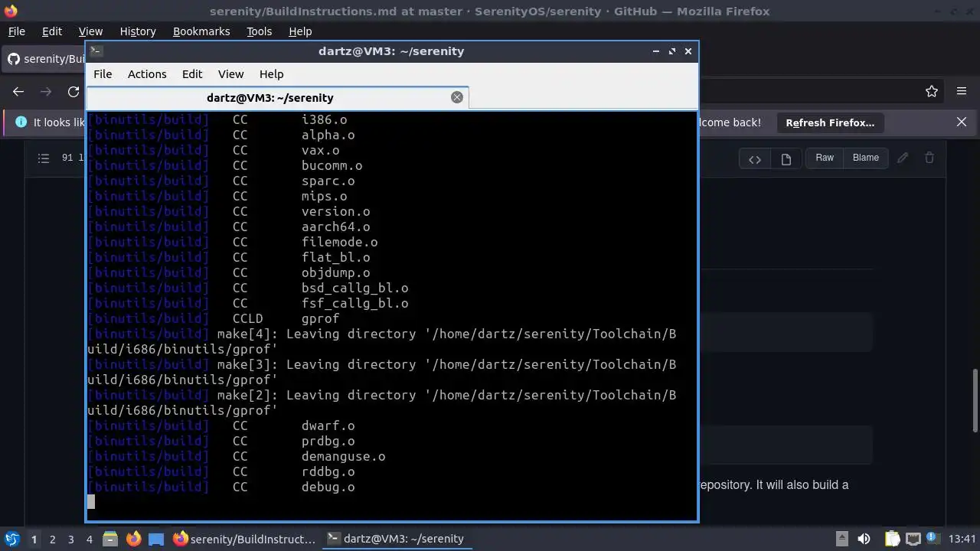Open Firefox Bookmarks menu

pos(201,31)
